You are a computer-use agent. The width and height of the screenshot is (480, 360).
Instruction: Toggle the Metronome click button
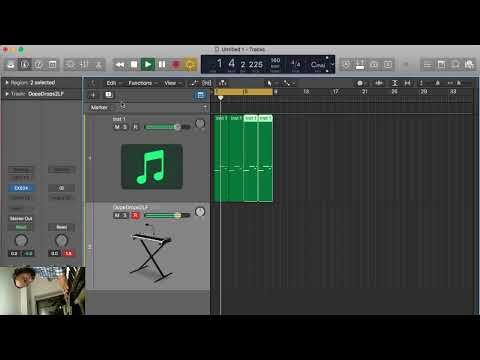point(388,64)
